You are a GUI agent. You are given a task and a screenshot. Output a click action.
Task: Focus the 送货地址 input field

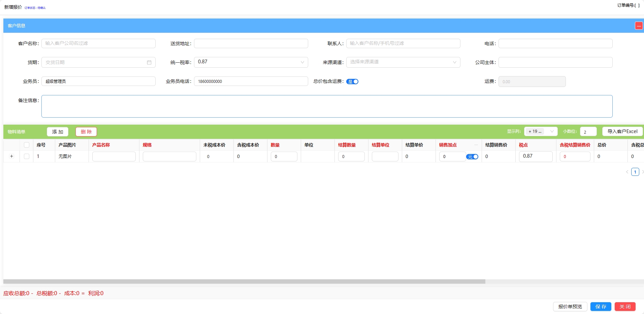click(251, 43)
